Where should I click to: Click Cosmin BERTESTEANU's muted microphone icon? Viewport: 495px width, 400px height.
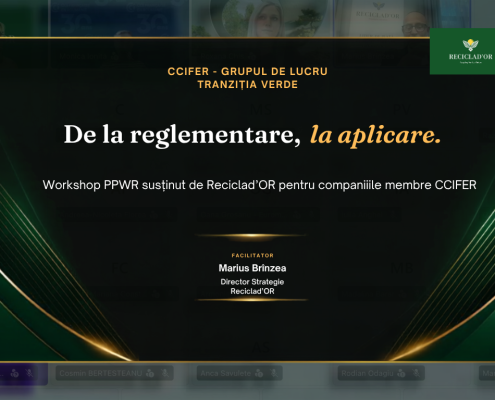pyautogui.click(x=165, y=373)
